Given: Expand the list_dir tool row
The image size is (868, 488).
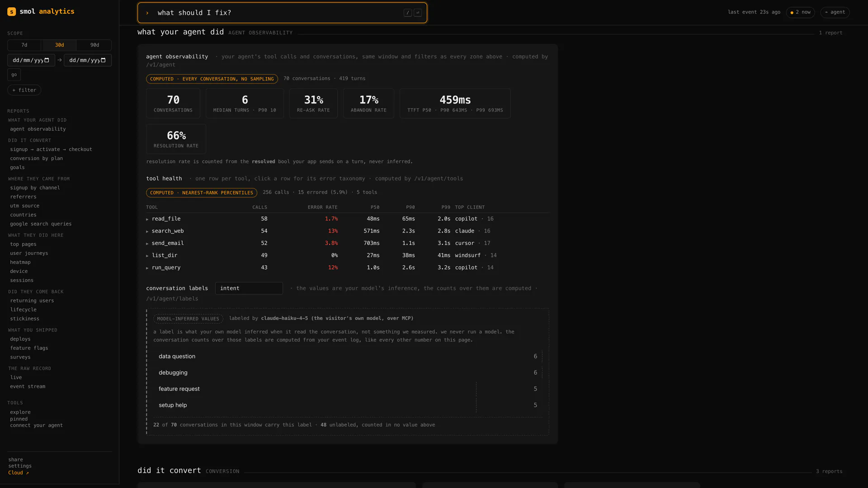Looking at the screenshot, I should click(347, 255).
